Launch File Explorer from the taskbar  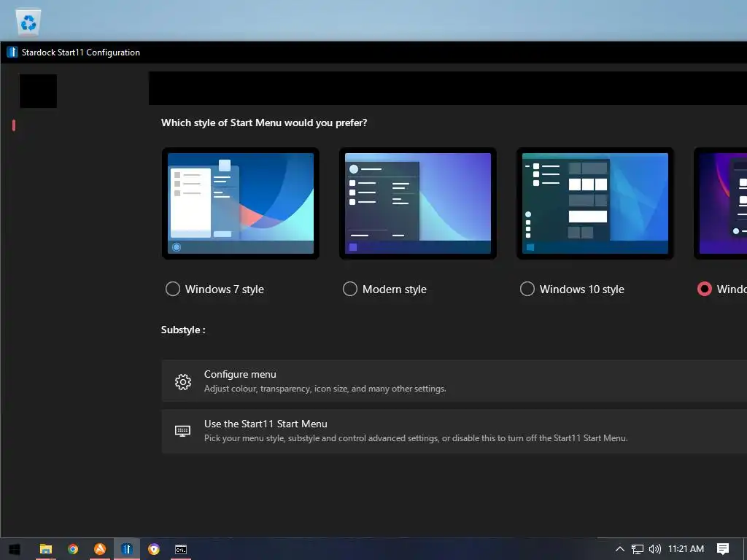(46, 549)
